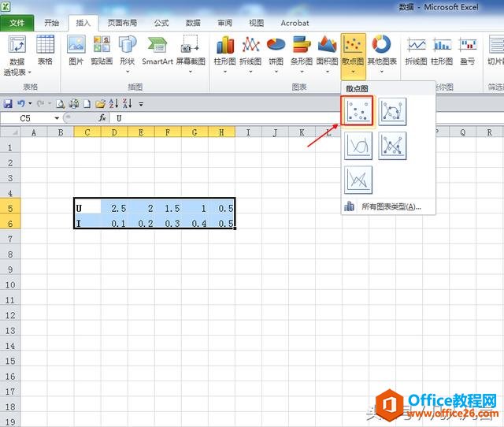
Task: Open Screenshot (屏幕截图) tool
Action: pos(191,54)
